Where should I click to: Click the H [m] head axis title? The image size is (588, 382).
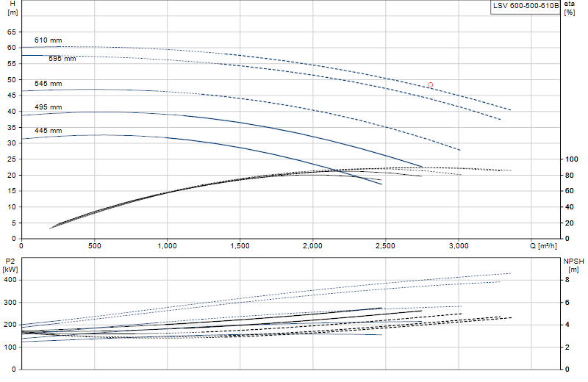[x=12, y=8]
